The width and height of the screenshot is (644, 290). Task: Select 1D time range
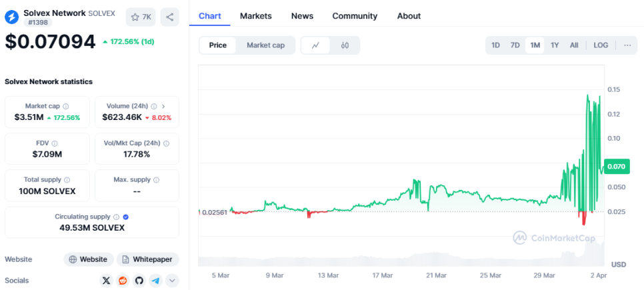pos(496,45)
